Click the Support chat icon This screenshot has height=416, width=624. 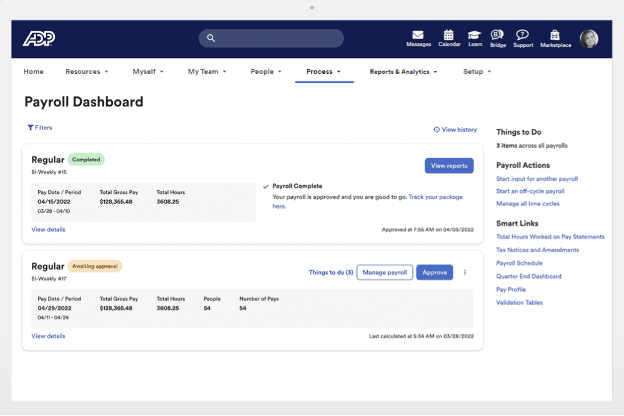coord(522,35)
